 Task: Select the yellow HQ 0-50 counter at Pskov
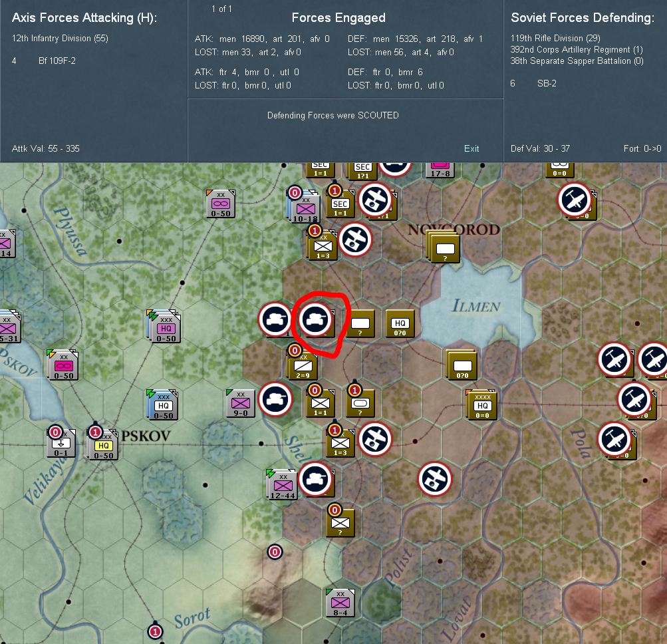coord(103,444)
